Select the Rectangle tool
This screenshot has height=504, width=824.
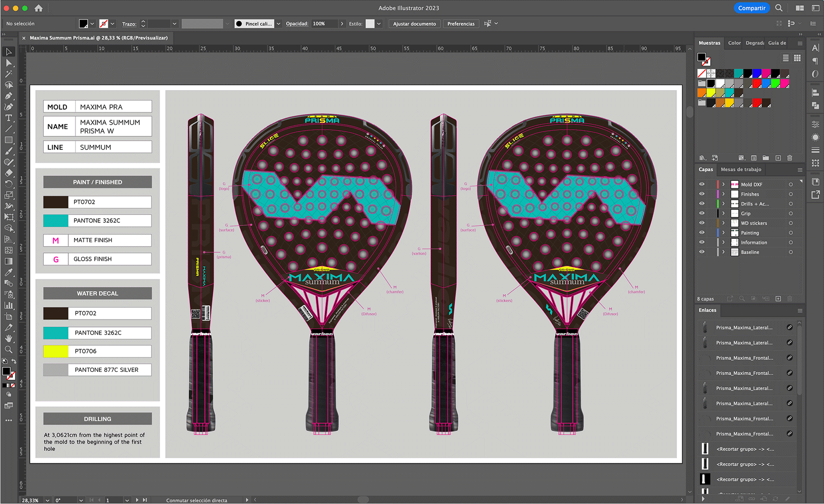point(9,140)
